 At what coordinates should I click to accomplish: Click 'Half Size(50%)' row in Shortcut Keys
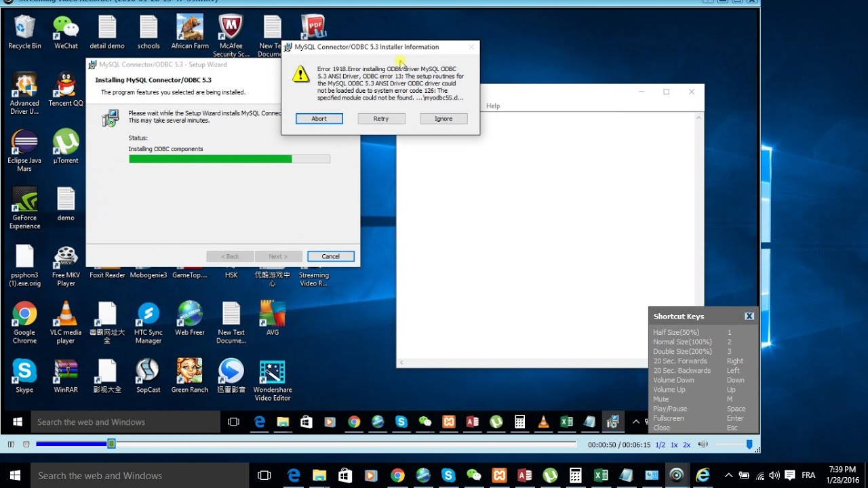pos(703,333)
